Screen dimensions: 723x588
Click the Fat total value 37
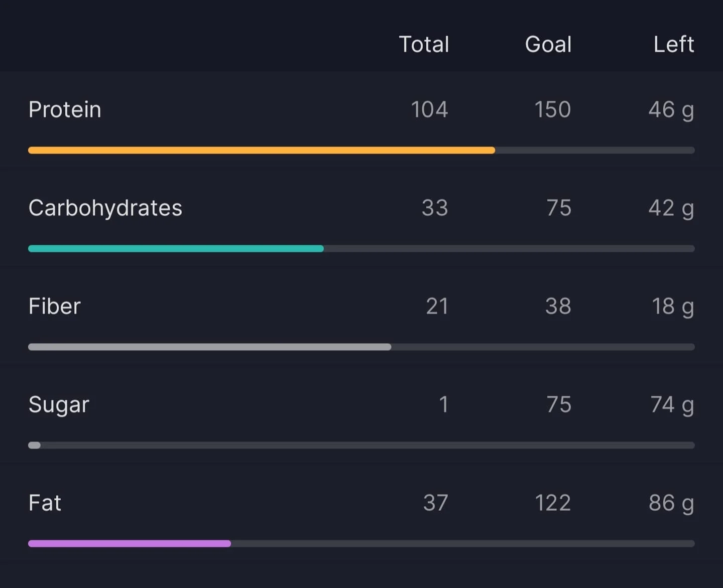(435, 503)
